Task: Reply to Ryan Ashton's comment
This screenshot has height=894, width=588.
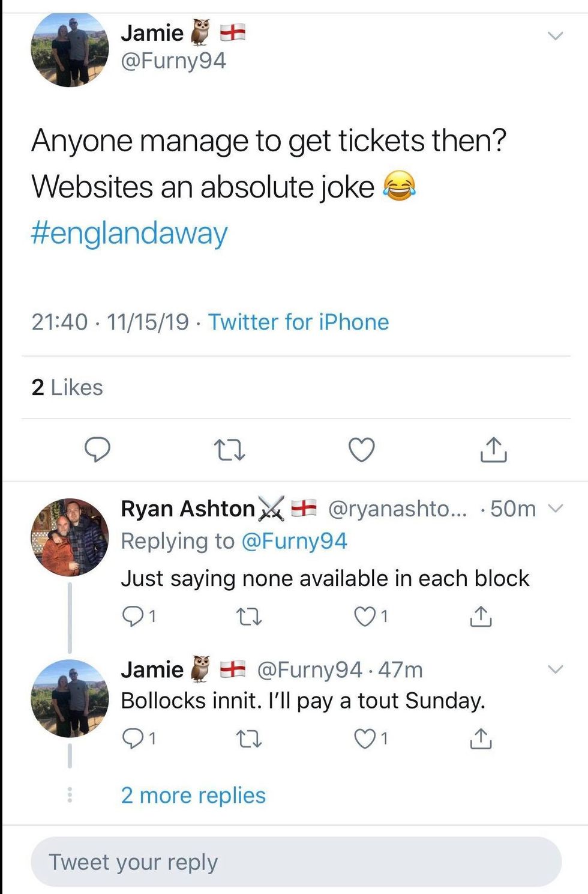Action: pyautogui.click(x=131, y=616)
